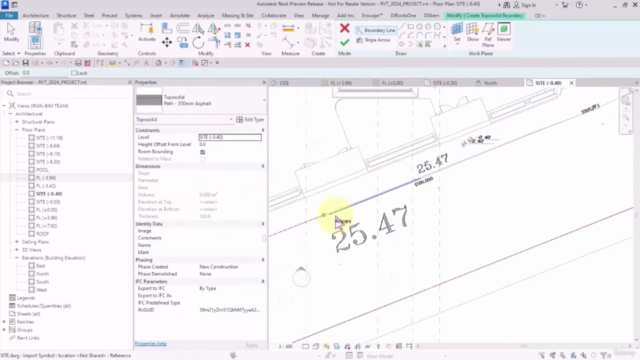
Task: Click the Type Properties icon in ribbon
Action: click(35, 27)
